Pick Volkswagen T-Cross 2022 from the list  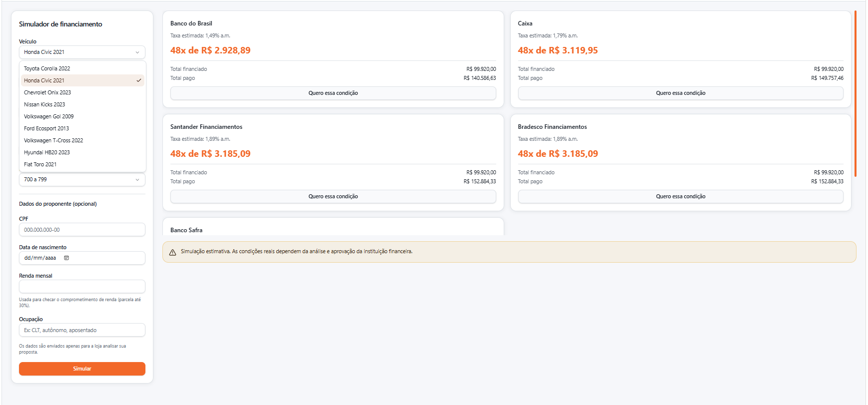82,140
